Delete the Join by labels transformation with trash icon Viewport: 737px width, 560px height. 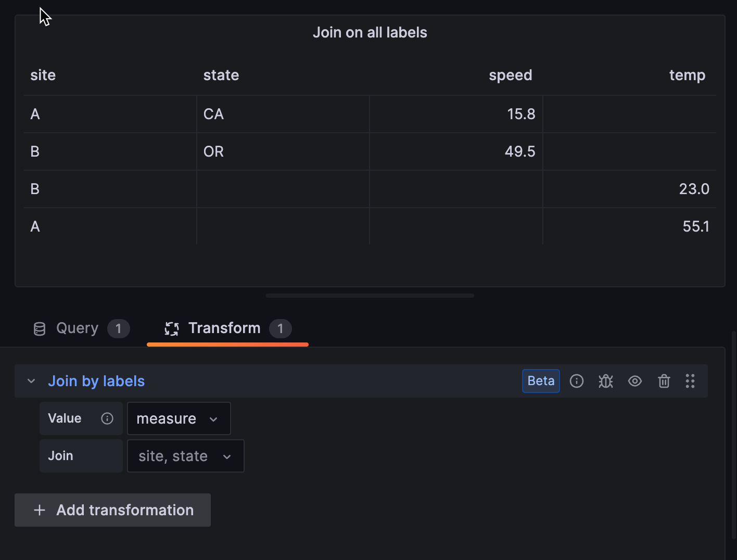tap(664, 381)
